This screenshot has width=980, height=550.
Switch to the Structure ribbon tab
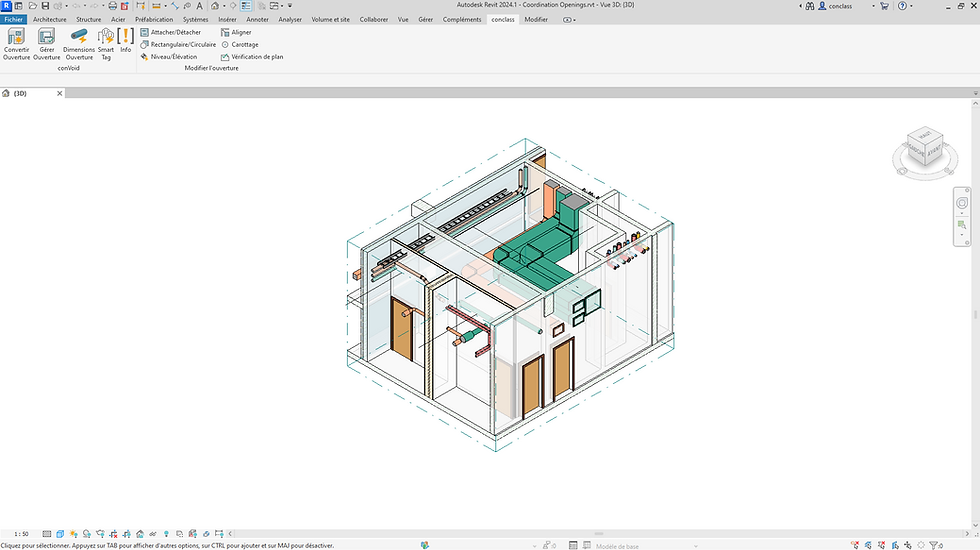tap(88, 19)
